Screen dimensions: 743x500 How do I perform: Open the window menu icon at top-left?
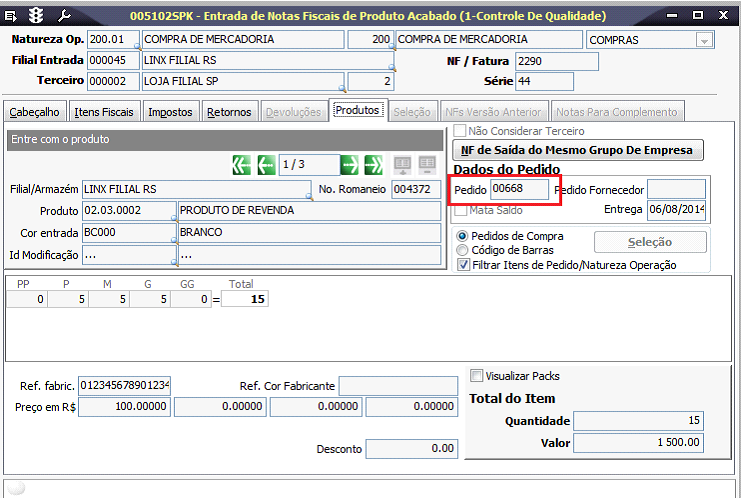click(x=12, y=15)
